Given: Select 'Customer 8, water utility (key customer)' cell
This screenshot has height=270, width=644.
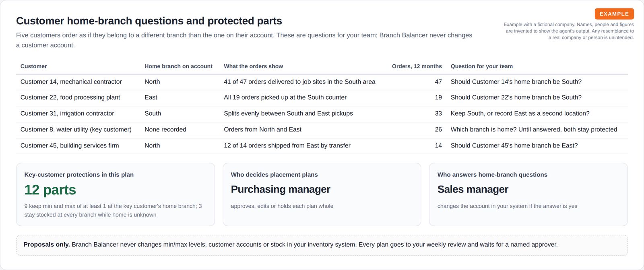Looking at the screenshot, I should (76, 129).
